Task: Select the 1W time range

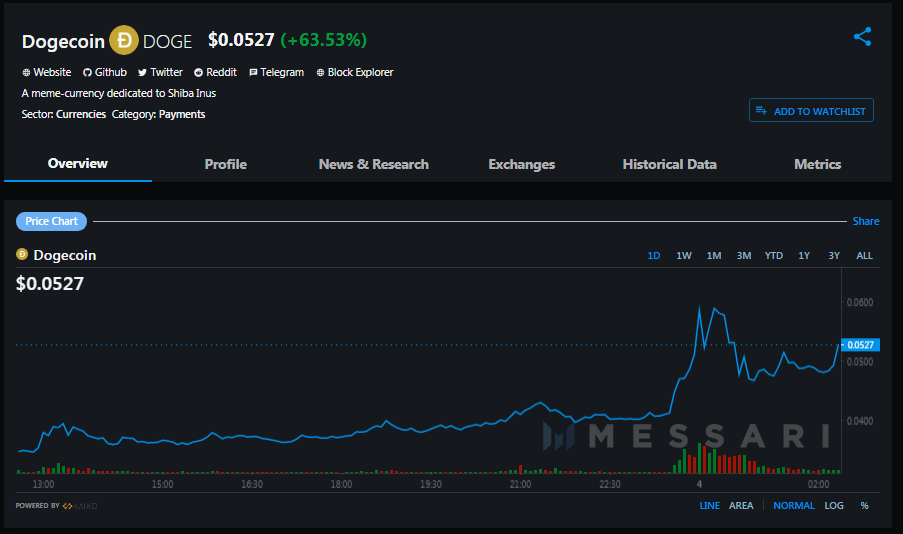Action: click(x=684, y=255)
